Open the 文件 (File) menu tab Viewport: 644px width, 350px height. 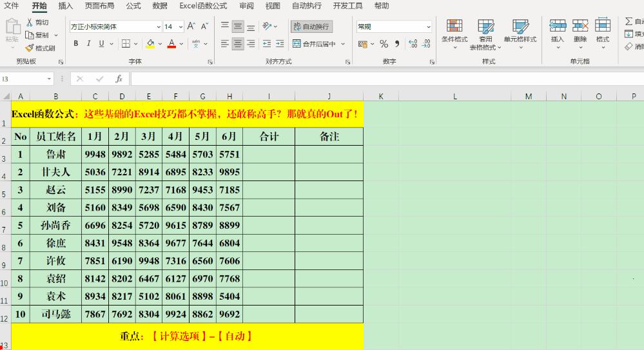coord(12,6)
